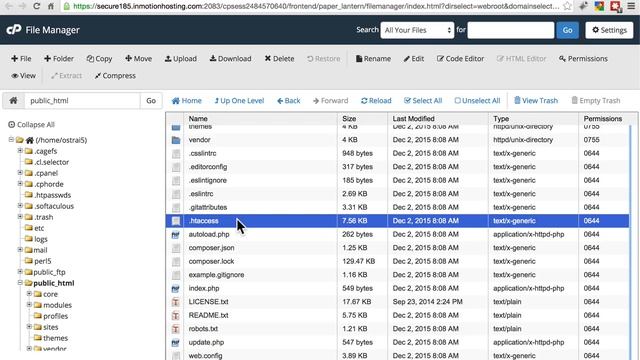Expand the mail folder
Image resolution: width=640 pixels, height=360 pixels.
(x=20, y=249)
